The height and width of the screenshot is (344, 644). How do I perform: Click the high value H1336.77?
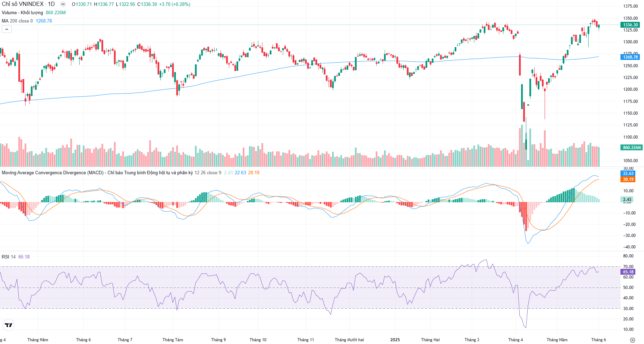coord(104,4)
